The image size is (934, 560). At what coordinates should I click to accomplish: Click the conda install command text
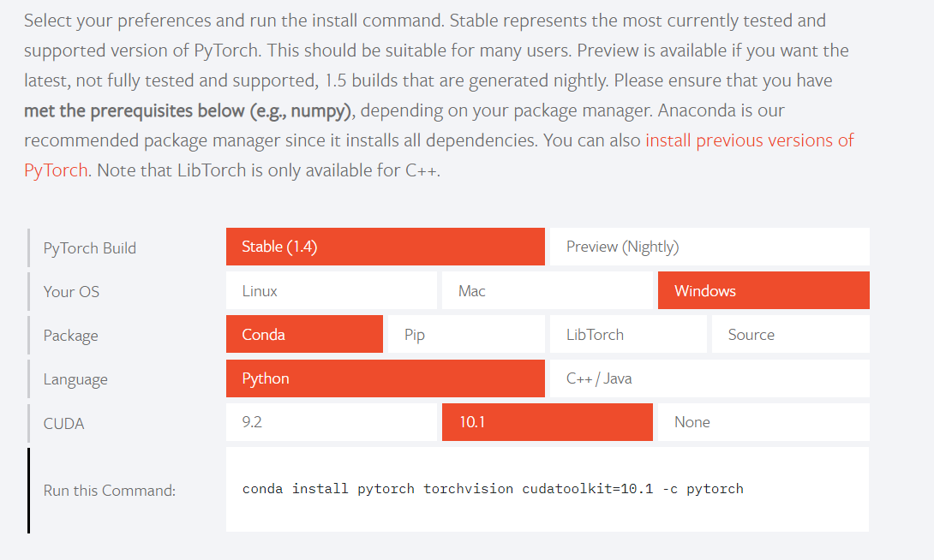click(x=493, y=489)
